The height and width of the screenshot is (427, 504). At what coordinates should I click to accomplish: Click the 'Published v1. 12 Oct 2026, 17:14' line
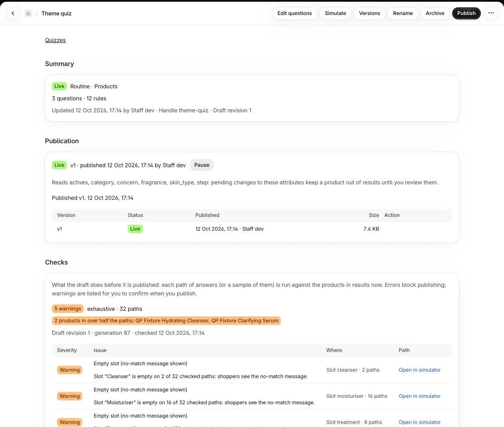click(93, 198)
